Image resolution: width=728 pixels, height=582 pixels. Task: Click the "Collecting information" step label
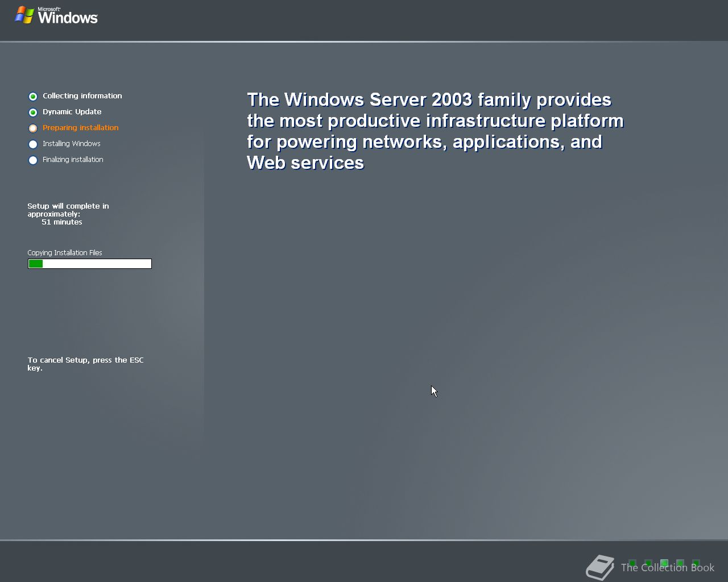point(82,96)
